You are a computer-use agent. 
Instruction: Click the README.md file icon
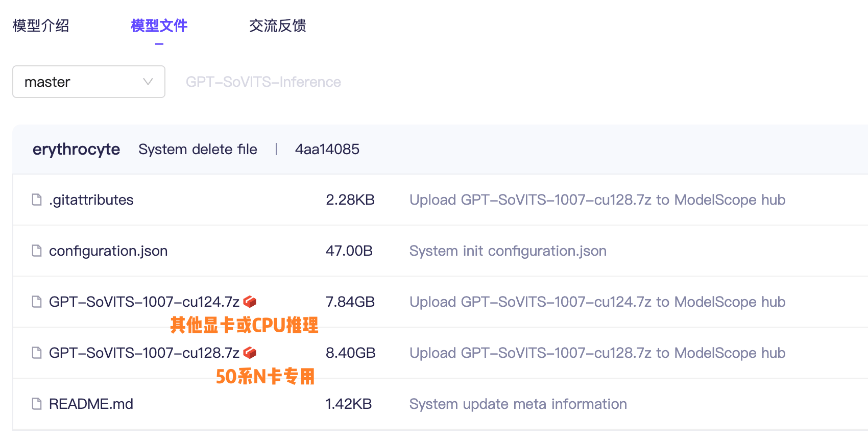tap(37, 404)
